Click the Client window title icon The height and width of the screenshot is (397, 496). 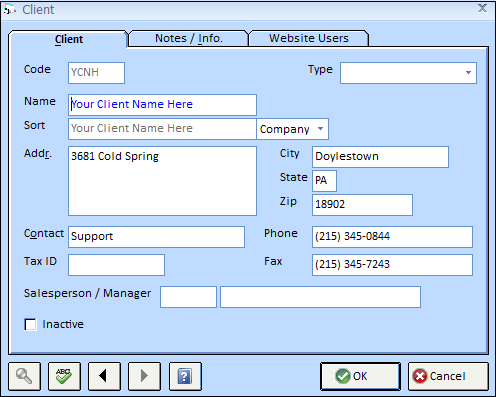click(x=10, y=10)
